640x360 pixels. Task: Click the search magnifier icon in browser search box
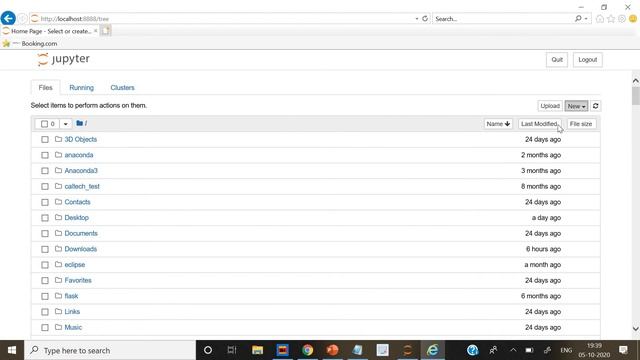pos(578,18)
